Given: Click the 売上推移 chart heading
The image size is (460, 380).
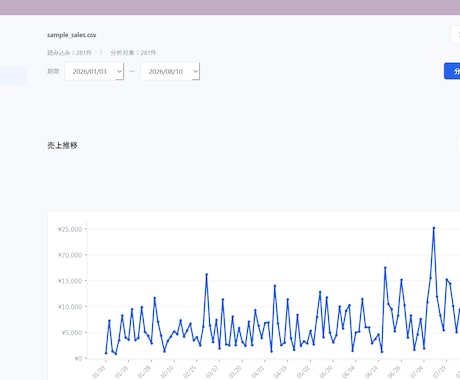Looking at the screenshot, I should 62,145.
